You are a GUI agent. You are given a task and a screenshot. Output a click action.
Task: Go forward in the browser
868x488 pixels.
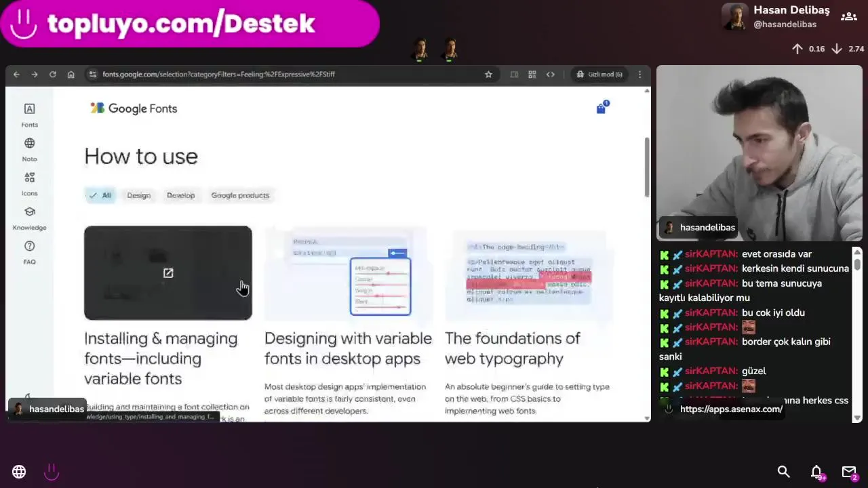[35, 75]
